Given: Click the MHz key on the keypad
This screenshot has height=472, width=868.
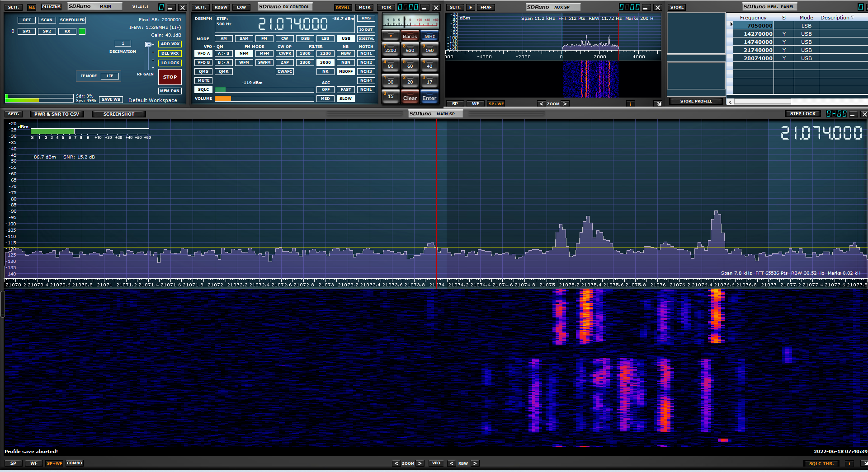Looking at the screenshot, I should coord(429,36).
